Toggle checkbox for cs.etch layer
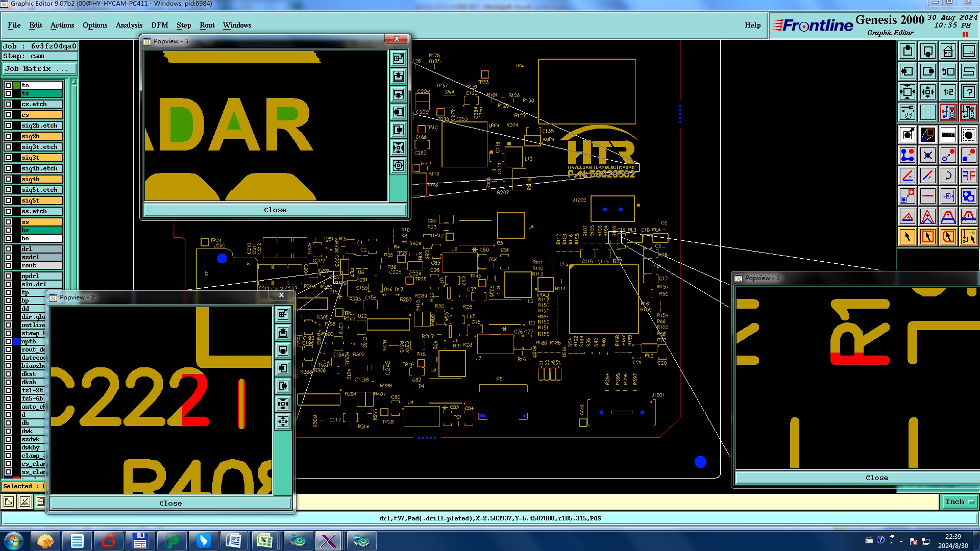 (8, 104)
